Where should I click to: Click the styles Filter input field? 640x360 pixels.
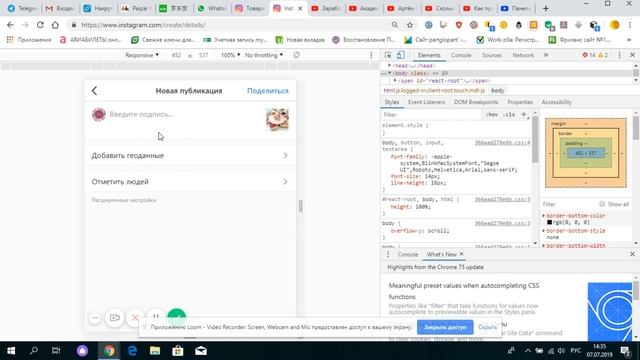tap(431, 115)
